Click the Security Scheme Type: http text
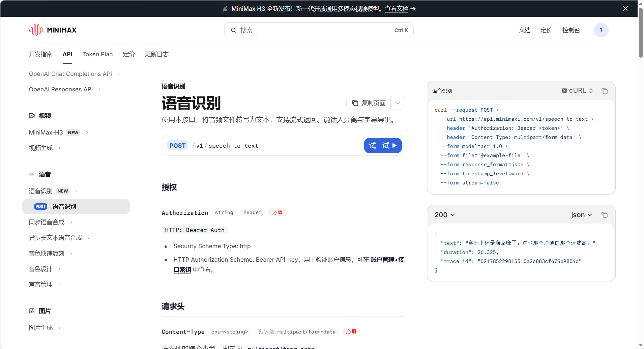 point(212,246)
